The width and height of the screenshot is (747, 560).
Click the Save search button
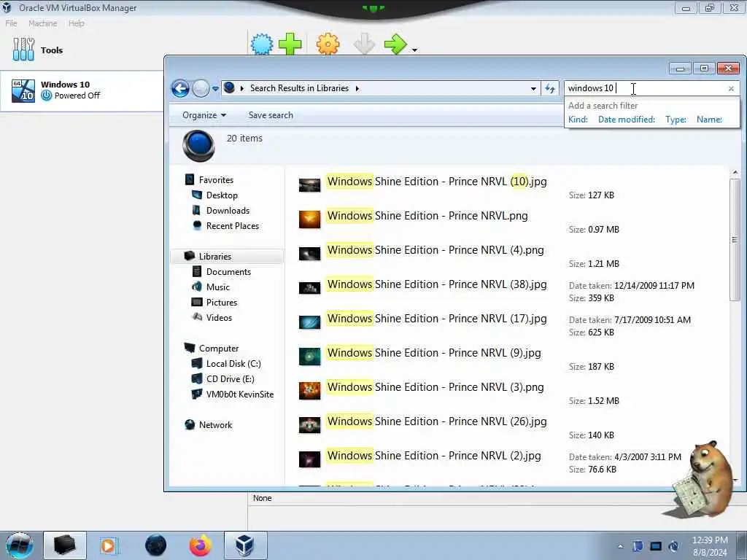[271, 115]
